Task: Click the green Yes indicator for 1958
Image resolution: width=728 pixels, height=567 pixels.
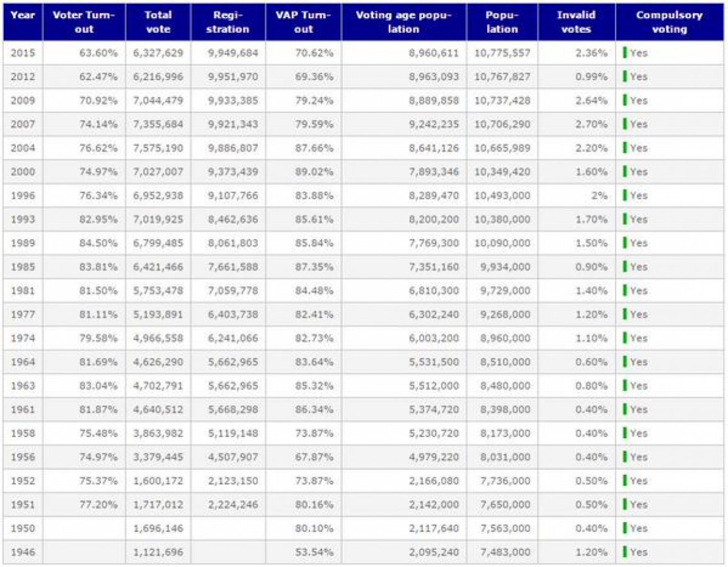Action: tap(625, 433)
